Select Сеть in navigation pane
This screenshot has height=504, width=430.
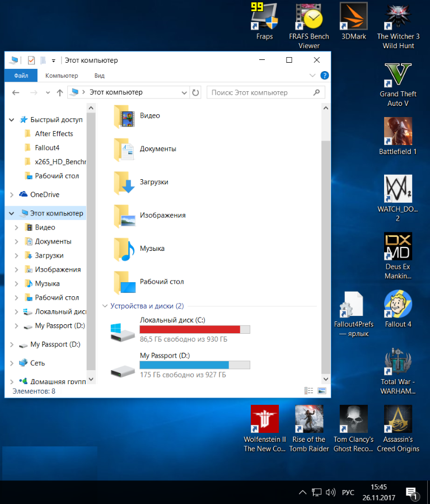38,363
